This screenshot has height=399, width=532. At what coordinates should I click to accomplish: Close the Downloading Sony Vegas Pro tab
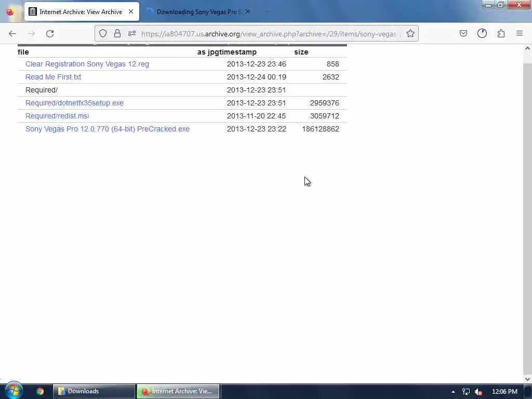pos(248,11)
